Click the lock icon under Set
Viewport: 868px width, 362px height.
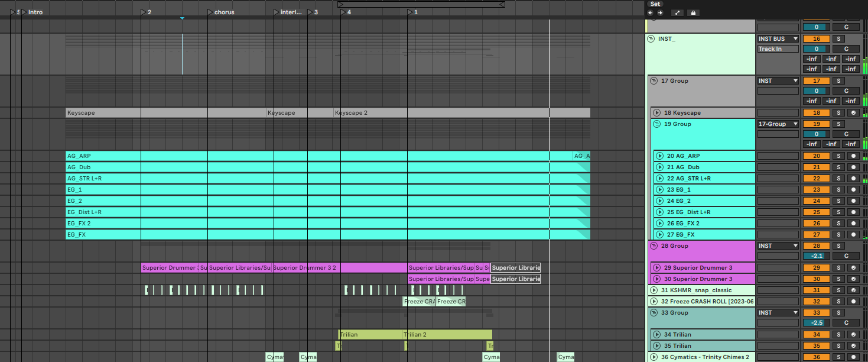pos(693,12)
